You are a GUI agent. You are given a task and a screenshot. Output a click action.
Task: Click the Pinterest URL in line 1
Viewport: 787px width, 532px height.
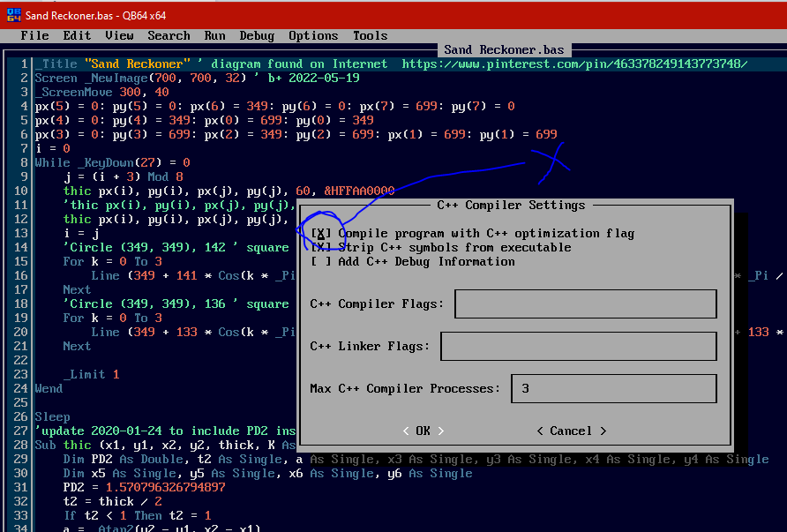coord(574,64)
